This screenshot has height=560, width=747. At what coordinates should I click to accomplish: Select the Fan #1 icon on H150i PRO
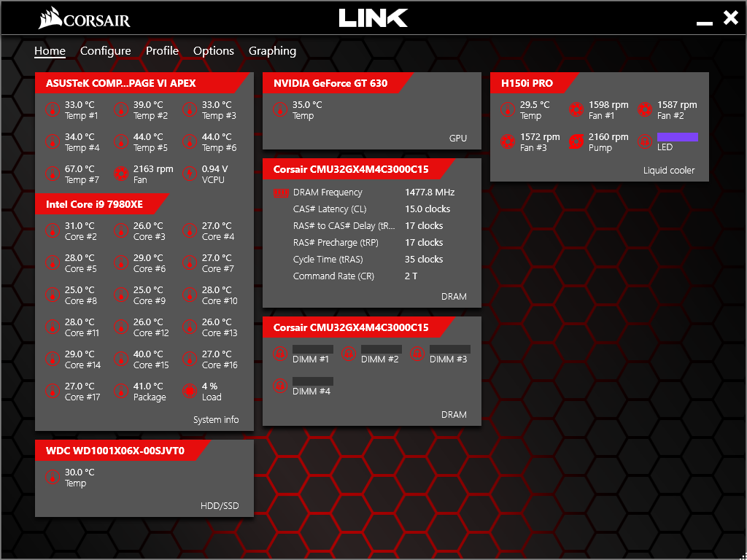click(576, 110)
